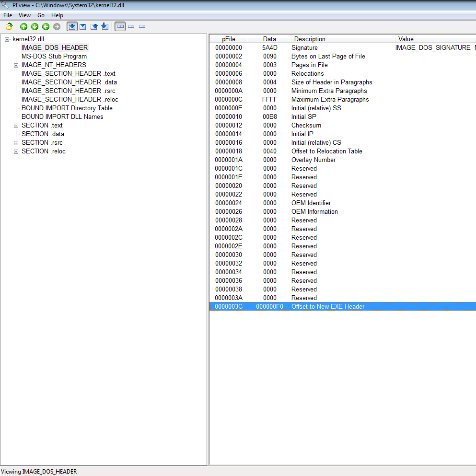Select IMAGE_SECTION_HEADER .text item
Viewport: 476px width, 476px height.
(68, 74)
